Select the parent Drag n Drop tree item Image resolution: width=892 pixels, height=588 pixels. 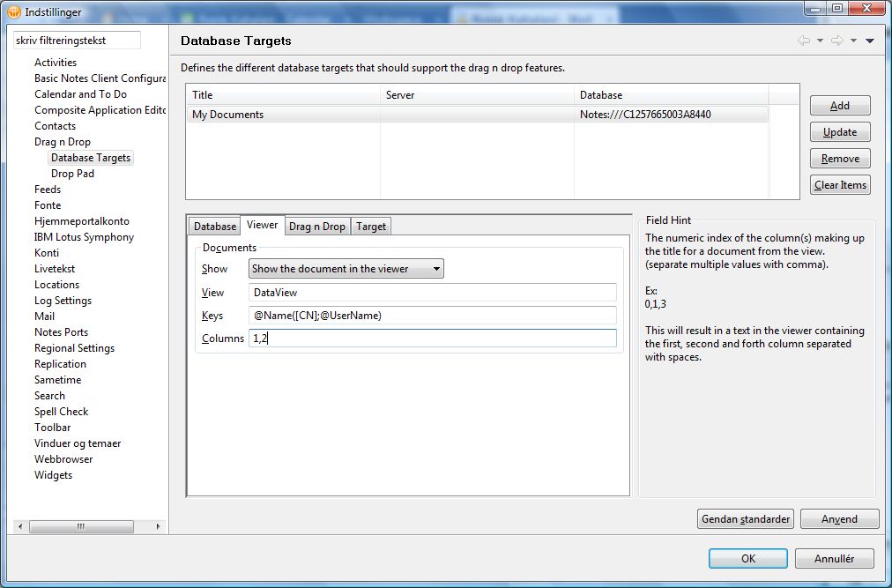pos(62,142)
